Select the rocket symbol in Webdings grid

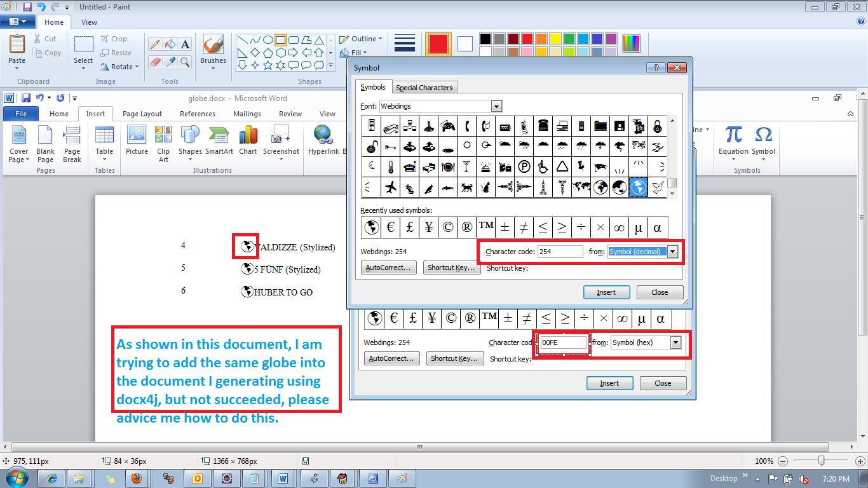pos(543,187)
